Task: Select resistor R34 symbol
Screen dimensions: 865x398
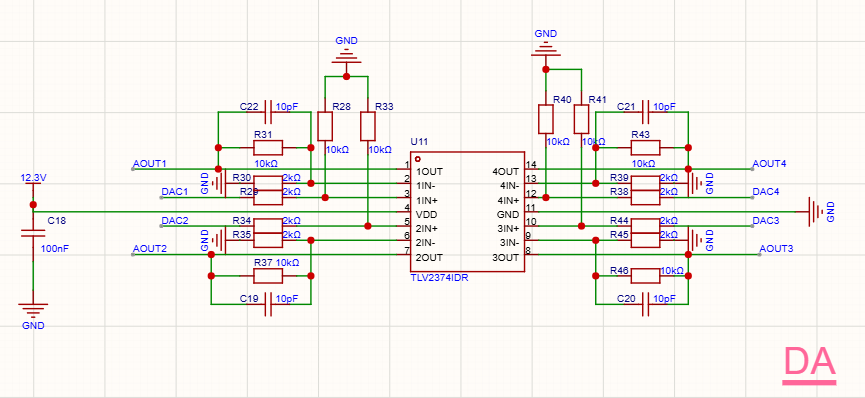Action: tap(268, 226)
